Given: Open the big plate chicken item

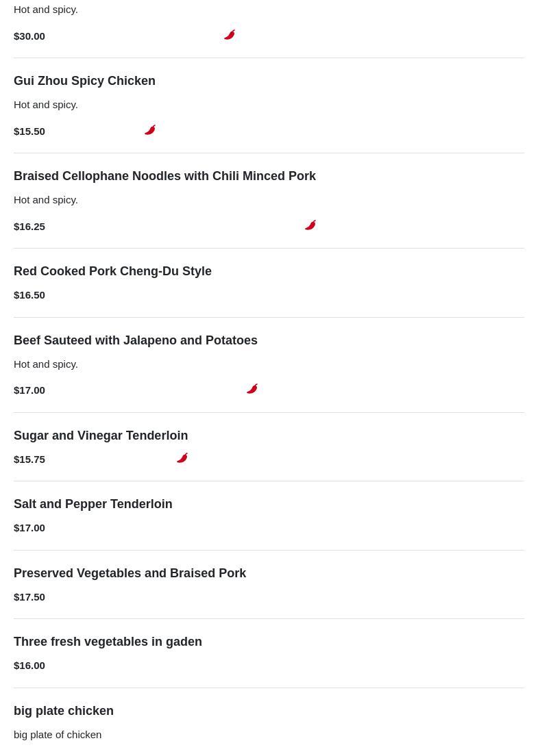Looking at the screenshot, I should click(64, 711).
